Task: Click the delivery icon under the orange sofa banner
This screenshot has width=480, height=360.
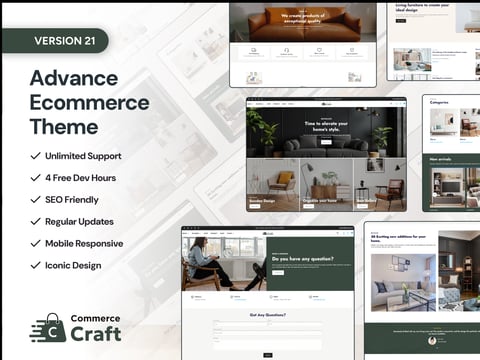Action: coord(253,50)
